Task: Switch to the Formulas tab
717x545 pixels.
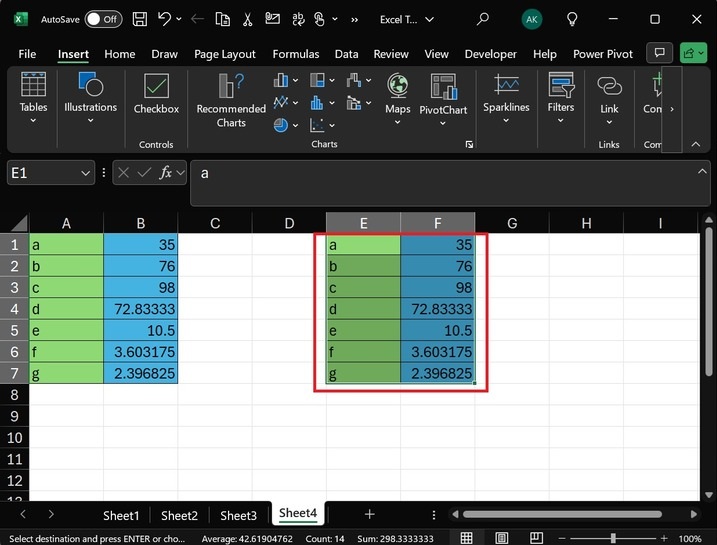Action: pos(296,54)
